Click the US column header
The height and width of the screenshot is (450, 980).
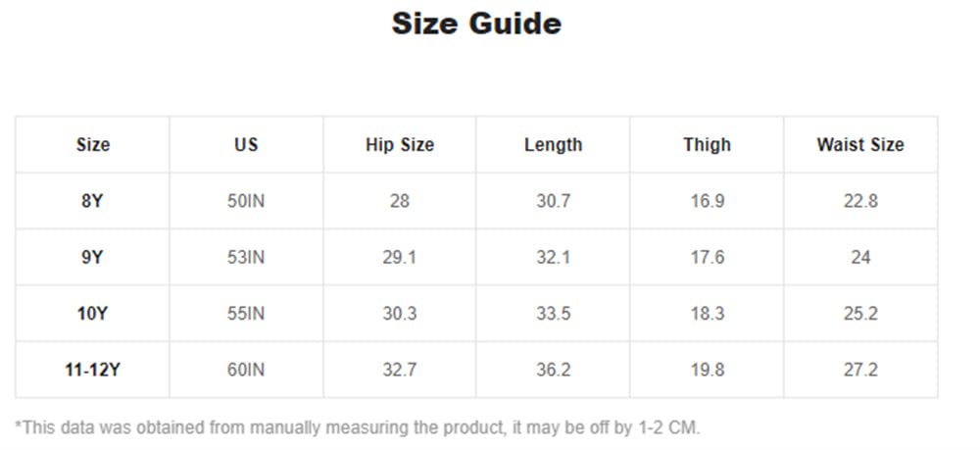point(246,145)
